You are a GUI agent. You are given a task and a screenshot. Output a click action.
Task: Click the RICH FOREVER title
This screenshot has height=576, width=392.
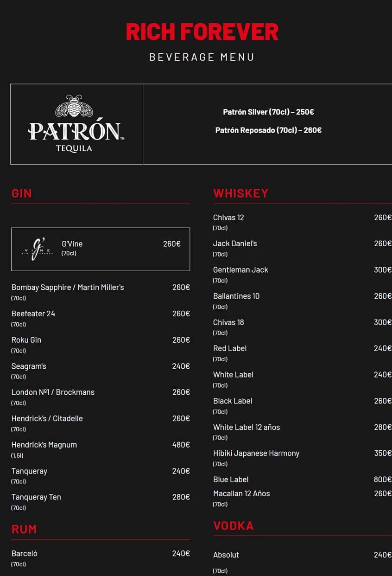coord(202,32)
